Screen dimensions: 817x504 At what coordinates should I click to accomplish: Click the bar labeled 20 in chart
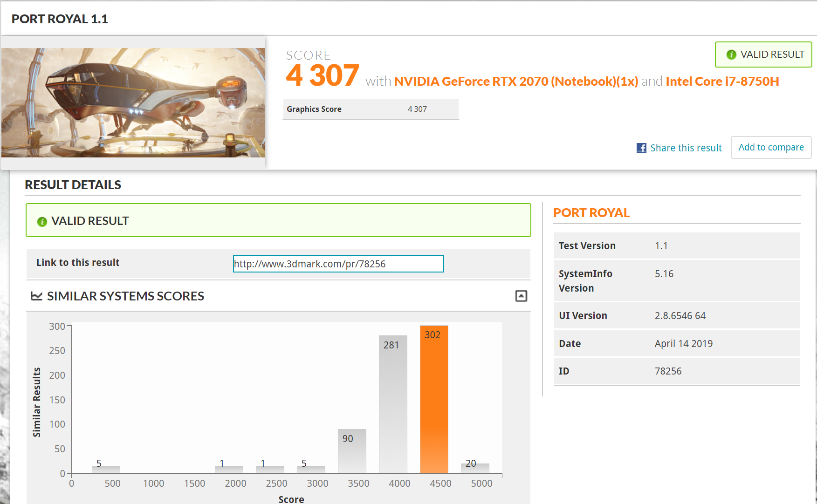(x=475, y=469)
